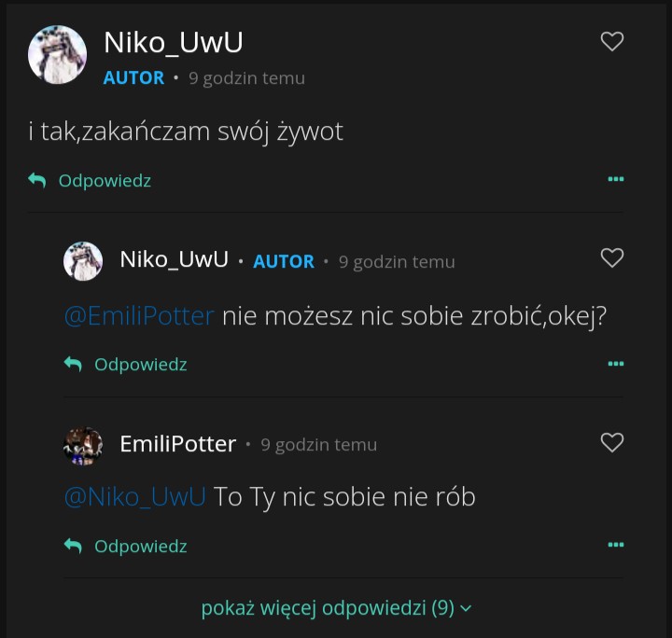
Task: Click the reply arrow under EmiliPotter's comment
Action: coord(73,546)
